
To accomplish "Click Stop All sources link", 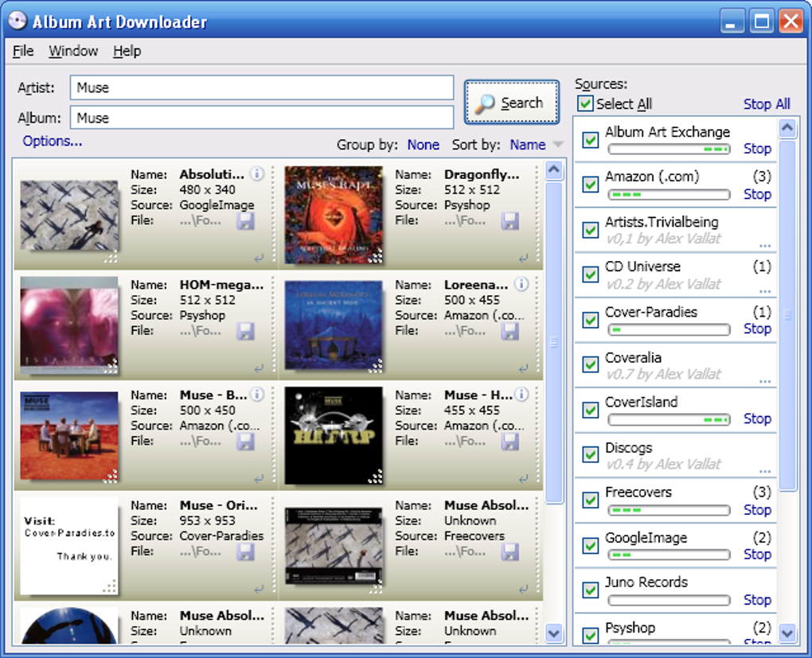I will pyautogui.click(x=767, y=104).
